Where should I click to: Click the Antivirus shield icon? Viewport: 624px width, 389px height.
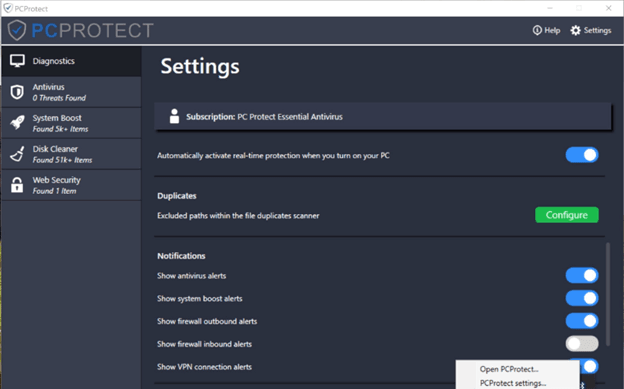pos(17,92)
